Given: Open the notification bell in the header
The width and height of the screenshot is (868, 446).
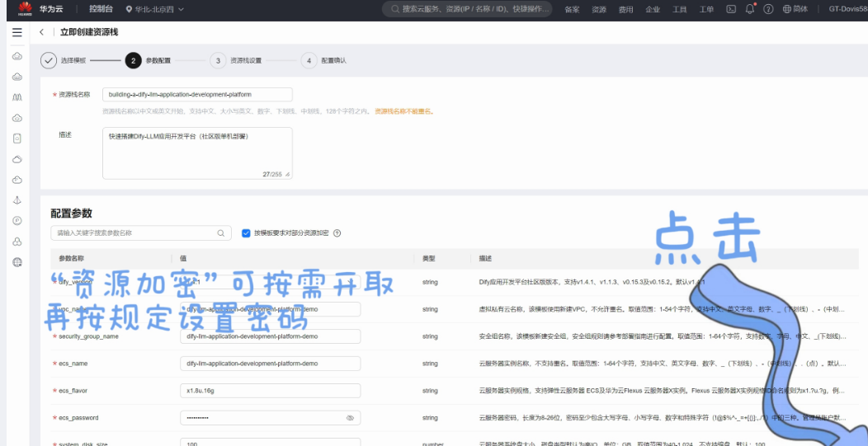Looking at the screenshot, I should pyautogui.click(x=750, y=9).
